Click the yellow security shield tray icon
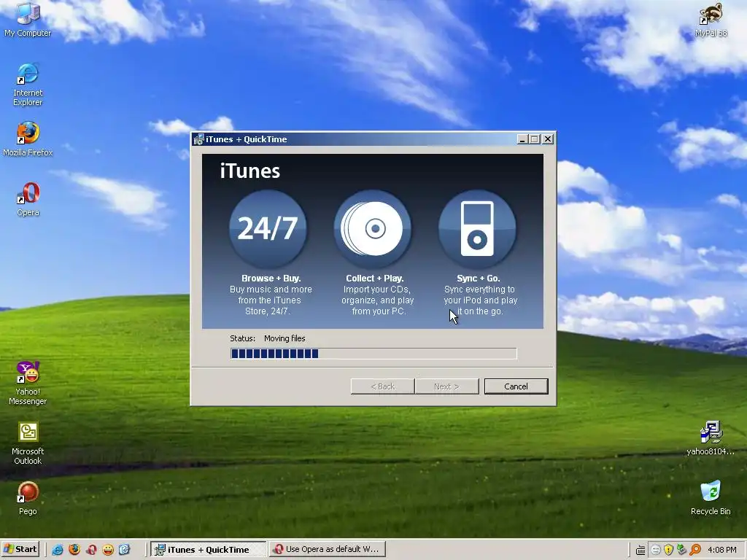Viewport: 747px width, 560px height. pos(668,550)
